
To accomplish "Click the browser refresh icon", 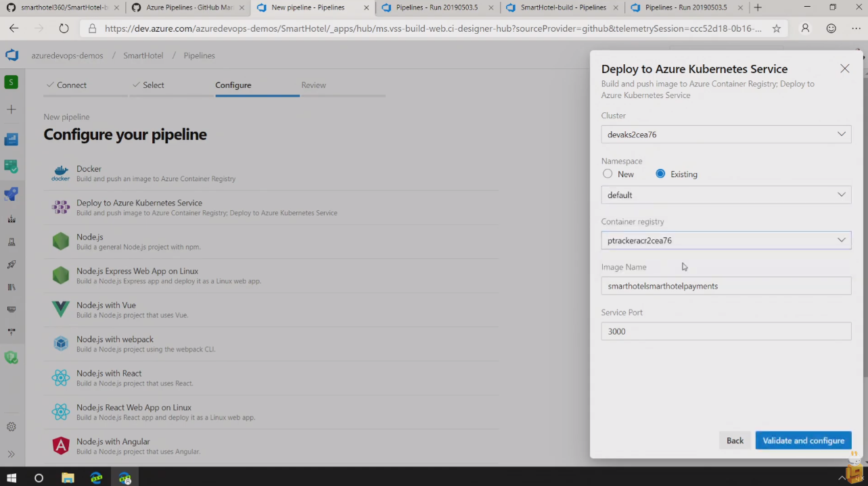I will 64,28.
